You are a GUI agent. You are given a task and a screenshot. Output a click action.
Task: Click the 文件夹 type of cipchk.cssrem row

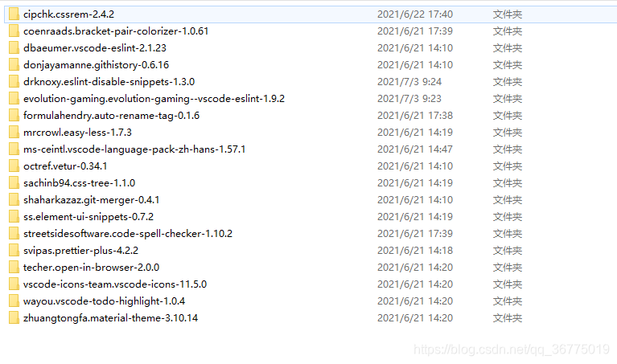coord(508,14)
